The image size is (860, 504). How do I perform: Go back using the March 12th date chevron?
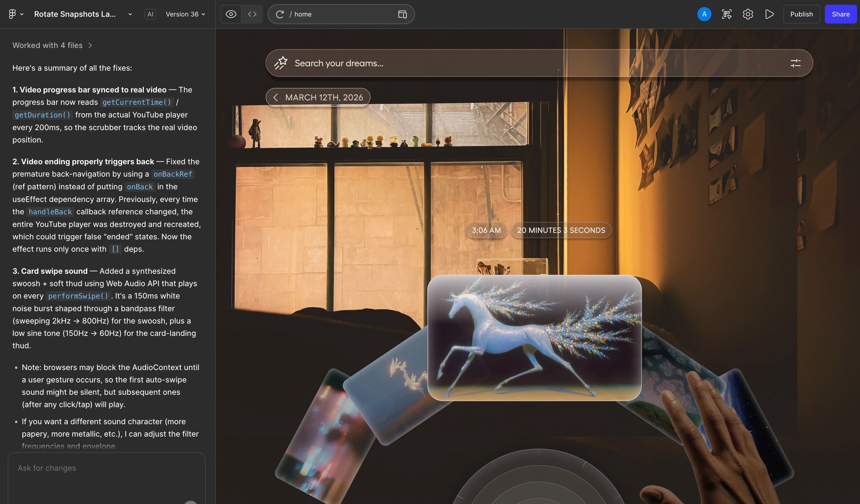tap(276, 97)
